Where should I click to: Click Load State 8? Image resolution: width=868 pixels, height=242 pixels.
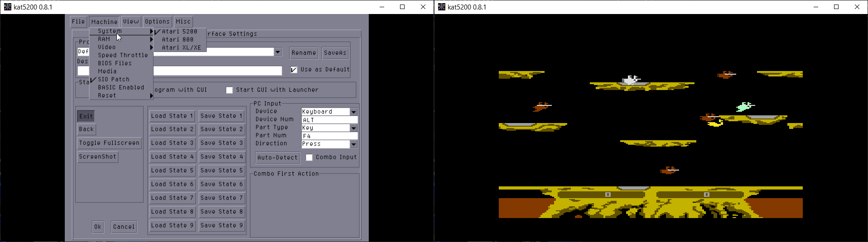(172, 212)
